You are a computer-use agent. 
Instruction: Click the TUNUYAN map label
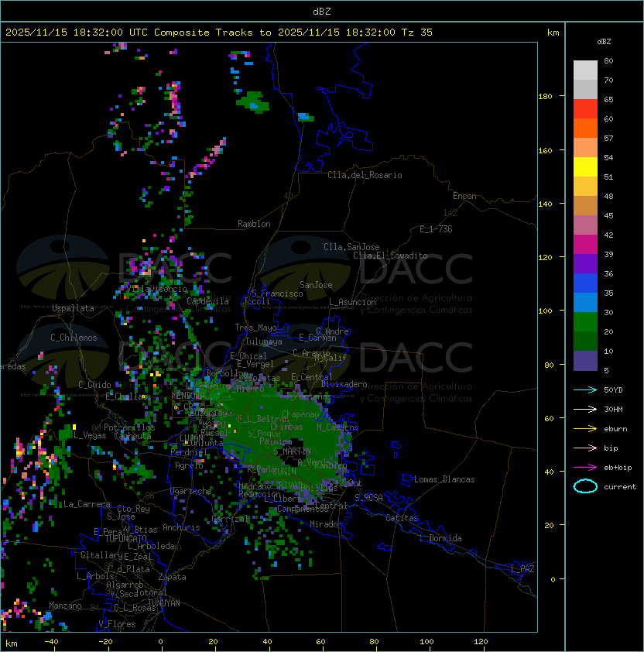(x=164, y=602)
